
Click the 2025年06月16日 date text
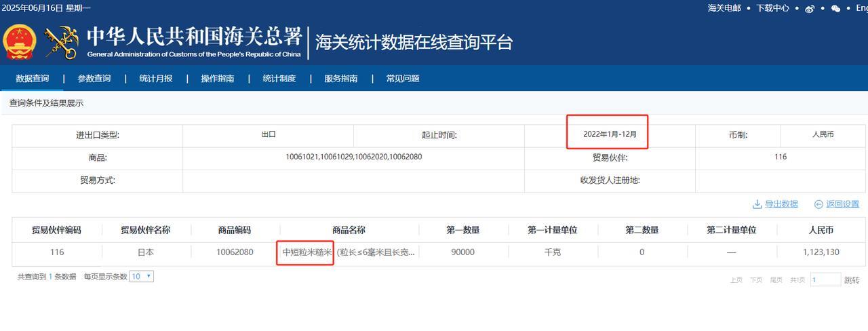[31, 8]
